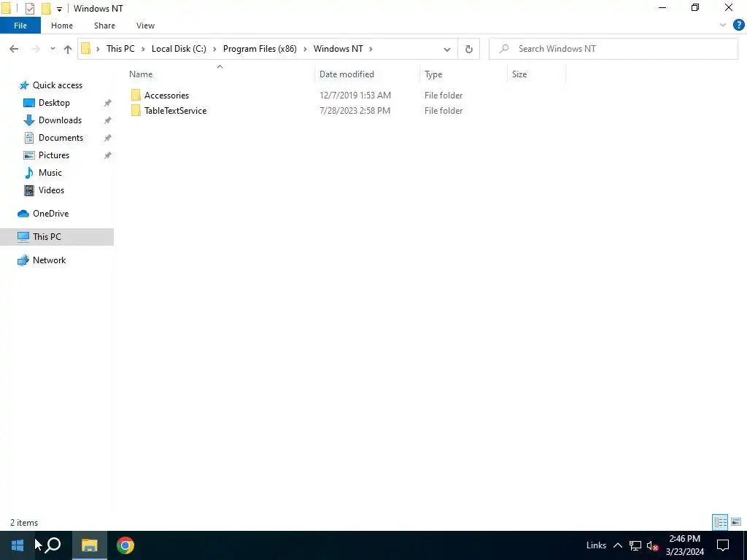
Task: Open Desktop in the navigation pane
Action: (54, 103)
